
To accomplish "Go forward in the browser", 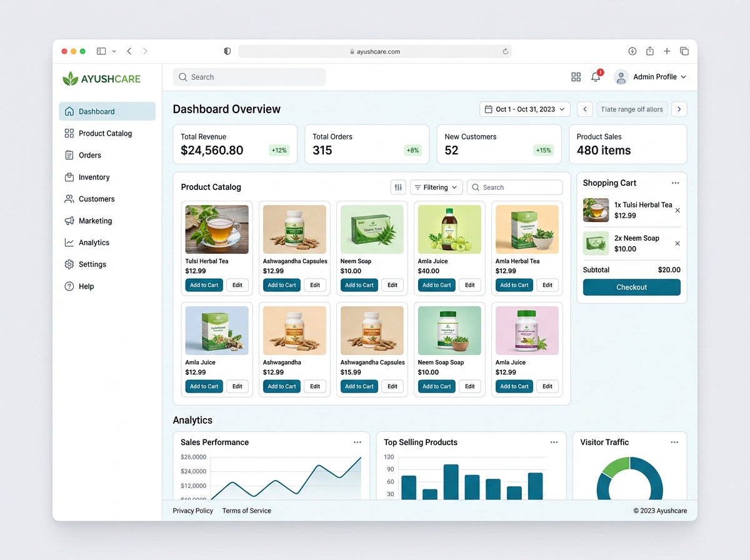I will tap(145, 51).
